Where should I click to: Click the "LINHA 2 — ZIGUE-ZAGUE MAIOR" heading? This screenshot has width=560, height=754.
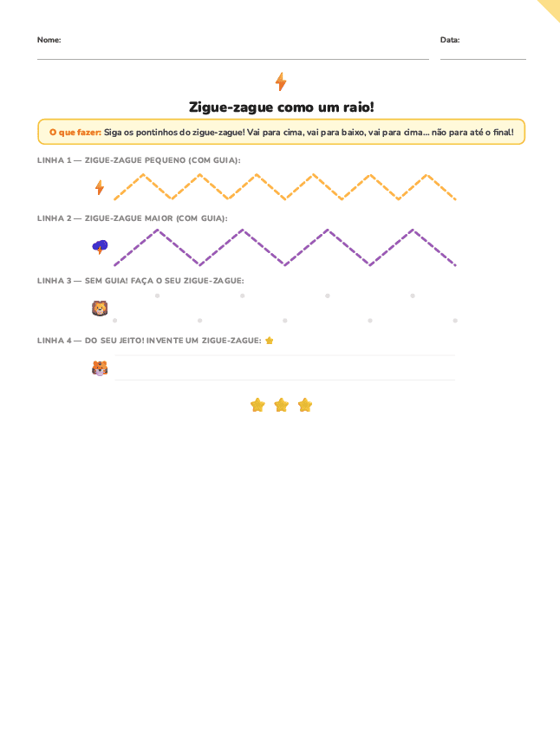click(x=132, y=218)
